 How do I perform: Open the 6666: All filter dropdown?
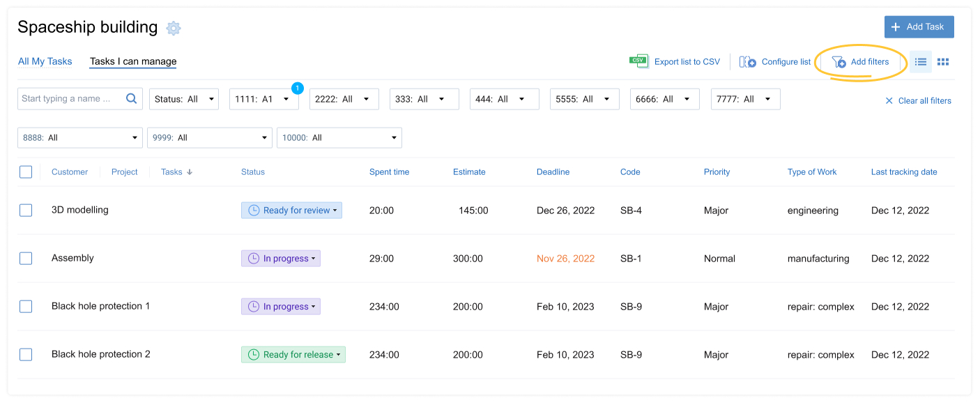(665, 99)
